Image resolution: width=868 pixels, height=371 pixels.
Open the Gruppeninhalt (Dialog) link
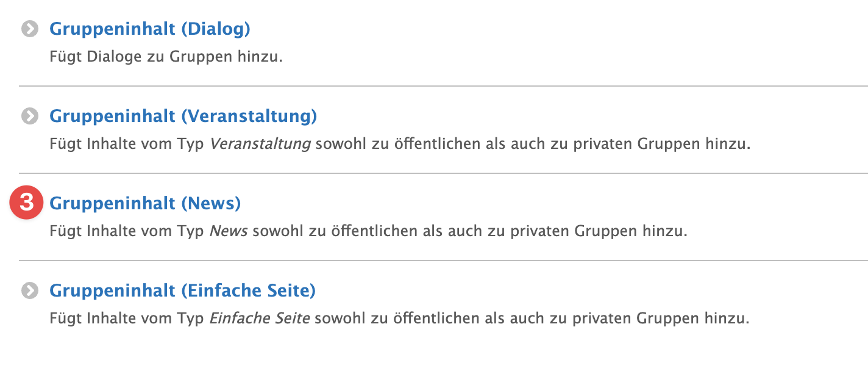pyautogui.click(x=150, y=29)
